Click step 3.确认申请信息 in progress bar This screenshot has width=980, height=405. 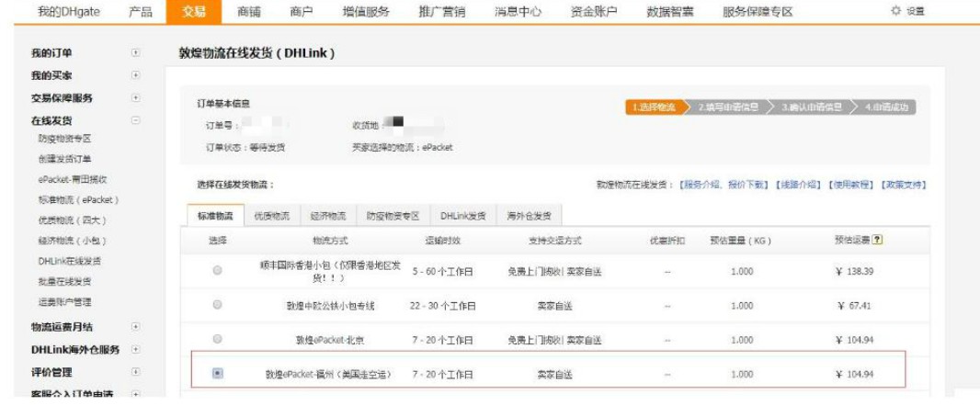coord(811,107)
